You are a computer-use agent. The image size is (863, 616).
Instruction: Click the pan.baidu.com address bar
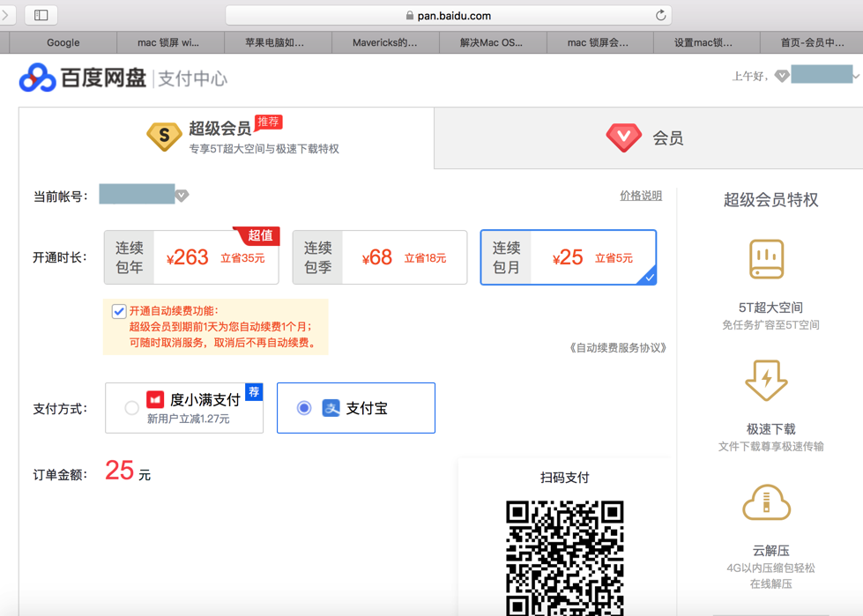pyautogui.click(x=449, y=15)
